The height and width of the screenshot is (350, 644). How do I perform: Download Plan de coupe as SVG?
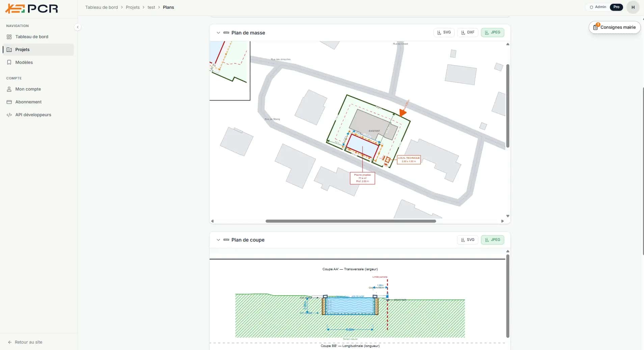(467, 240)
